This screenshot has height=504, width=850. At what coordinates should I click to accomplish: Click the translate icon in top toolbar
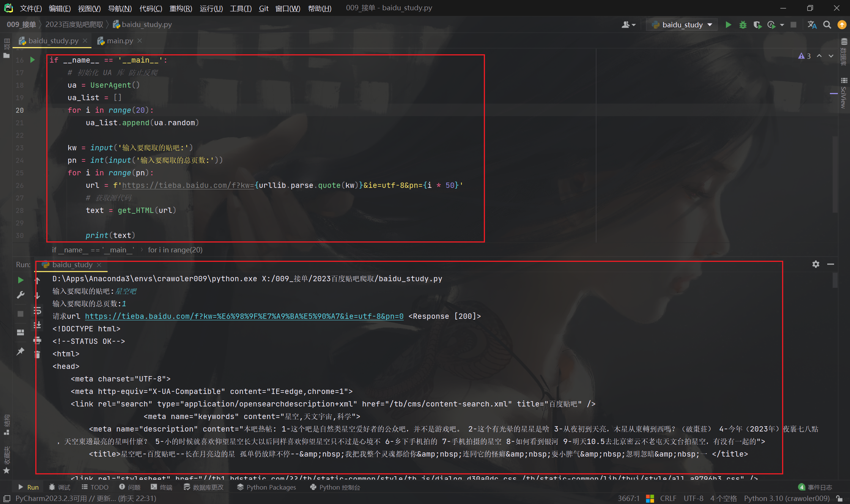coord(812,25)
